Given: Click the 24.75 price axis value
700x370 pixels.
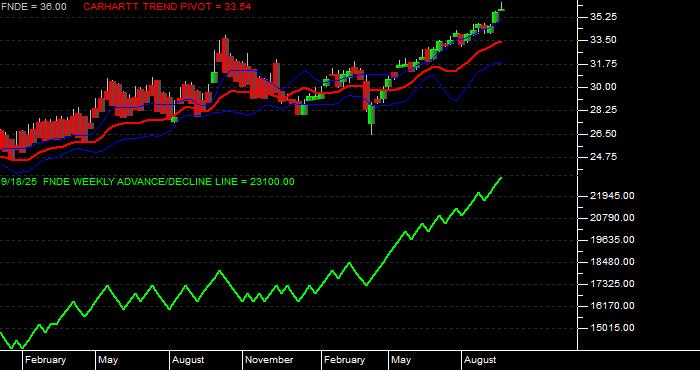Looking at the screenshot, I should pyautogui.click(x=603, y=157).
